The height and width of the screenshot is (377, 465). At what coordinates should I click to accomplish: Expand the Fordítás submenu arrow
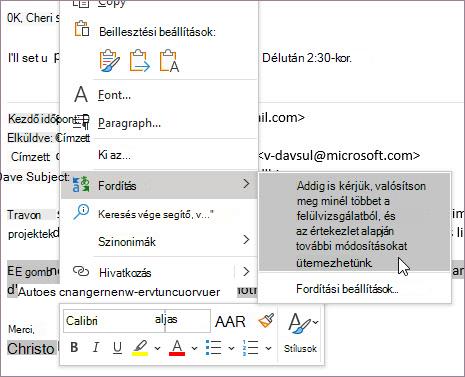tap(246, 184)
